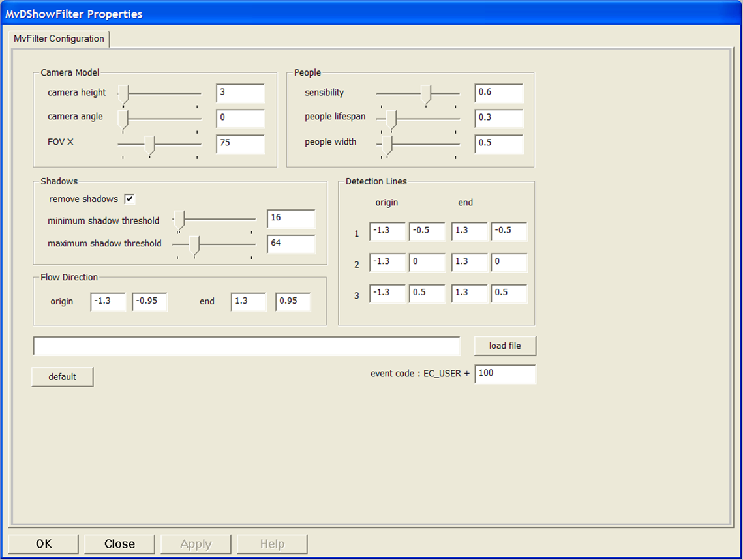Click the event code EC_USER field

pyautogui.click(x=506, y=374)
